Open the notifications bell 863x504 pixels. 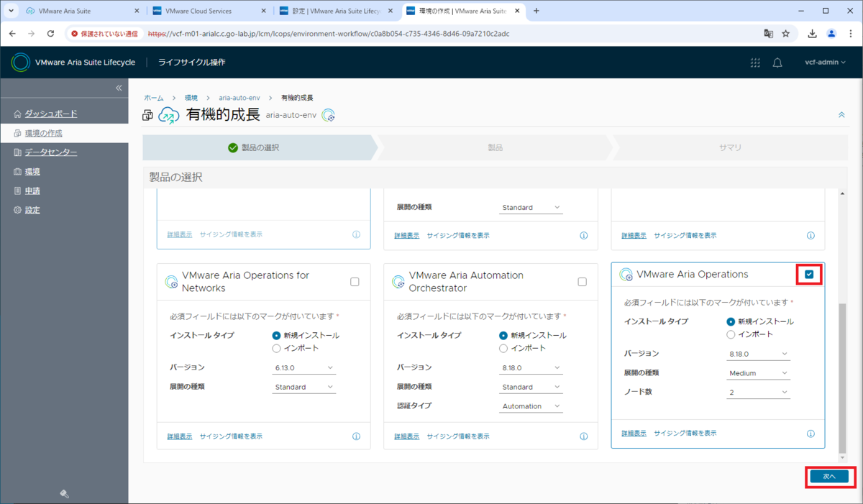click(777, 63)
